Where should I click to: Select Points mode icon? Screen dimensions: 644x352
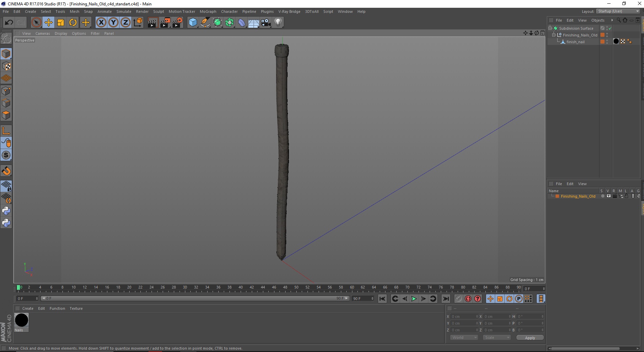pyautogui.click(x=6, y=91)
